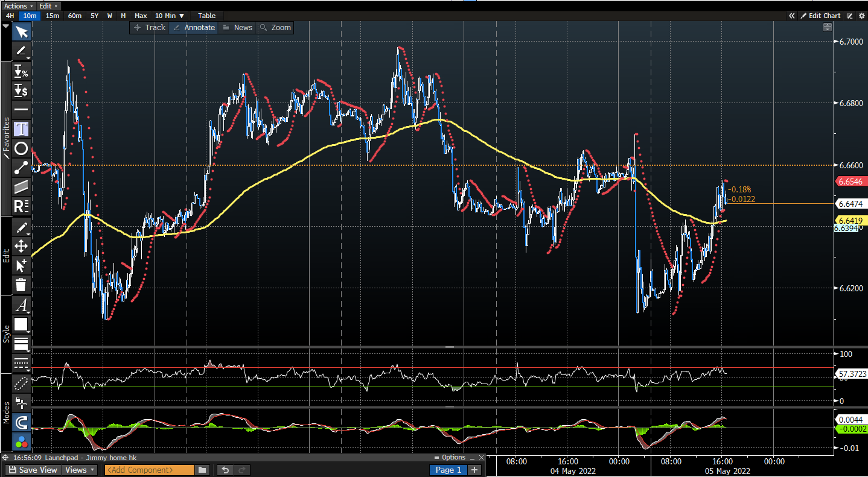Toggle the Track crosshair mode

coord(150,28)
